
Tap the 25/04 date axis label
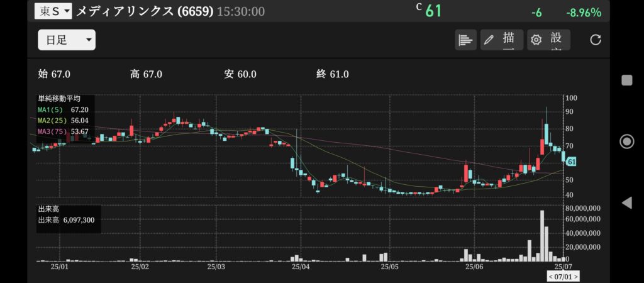pos(300,267)
